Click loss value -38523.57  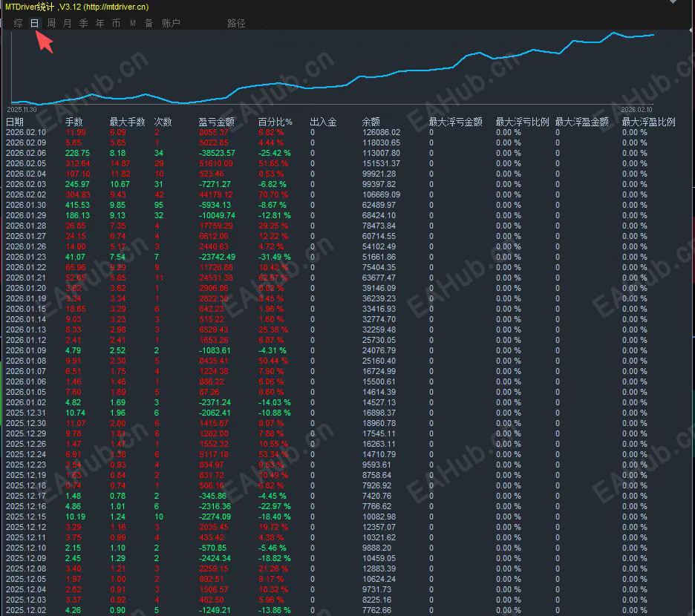[217, 153]
